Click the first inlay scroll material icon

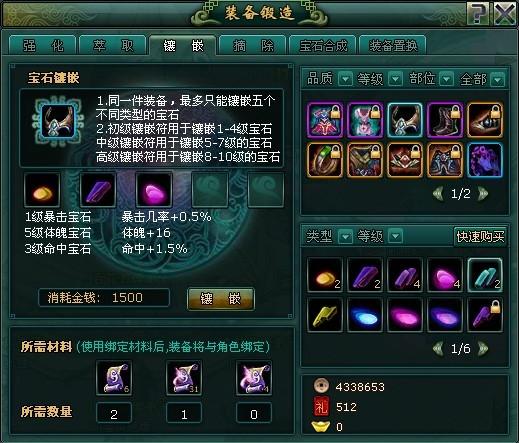coord(114,378)
